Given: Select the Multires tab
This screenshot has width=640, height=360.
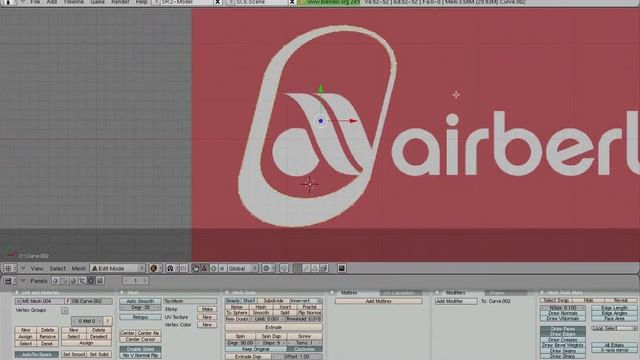Looking at the screenshot, I should click(x=349, y=293).
